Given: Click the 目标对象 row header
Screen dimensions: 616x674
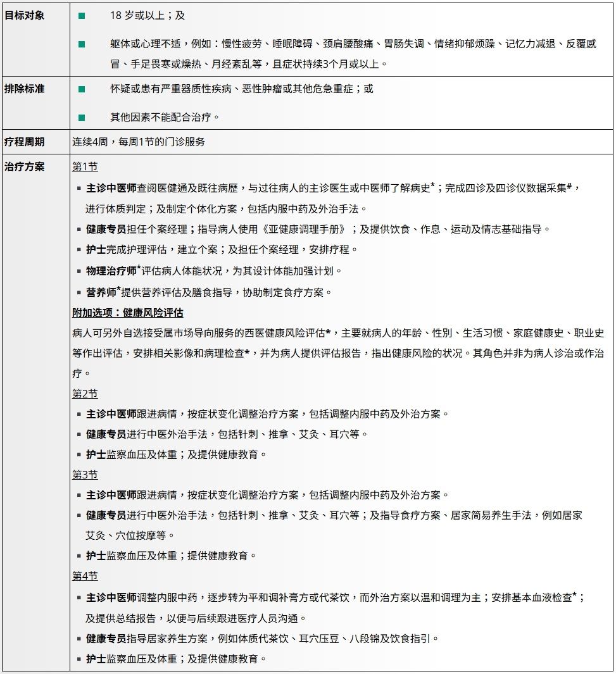Looking at the screenshot, I should pyautogui.click(x=25, y=15).
